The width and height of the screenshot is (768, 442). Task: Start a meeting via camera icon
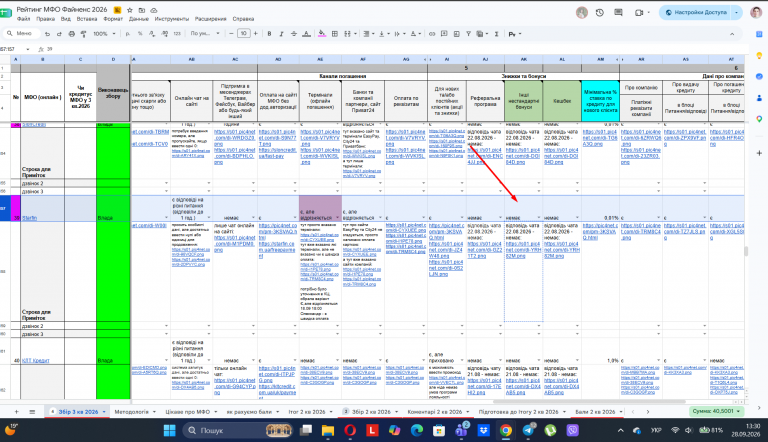639,13
